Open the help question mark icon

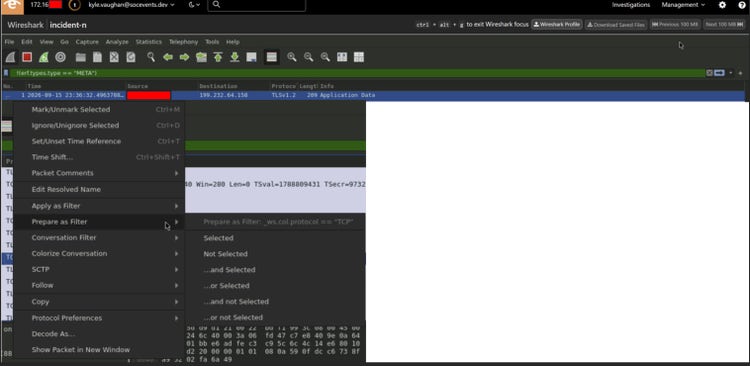pos(742,5)
